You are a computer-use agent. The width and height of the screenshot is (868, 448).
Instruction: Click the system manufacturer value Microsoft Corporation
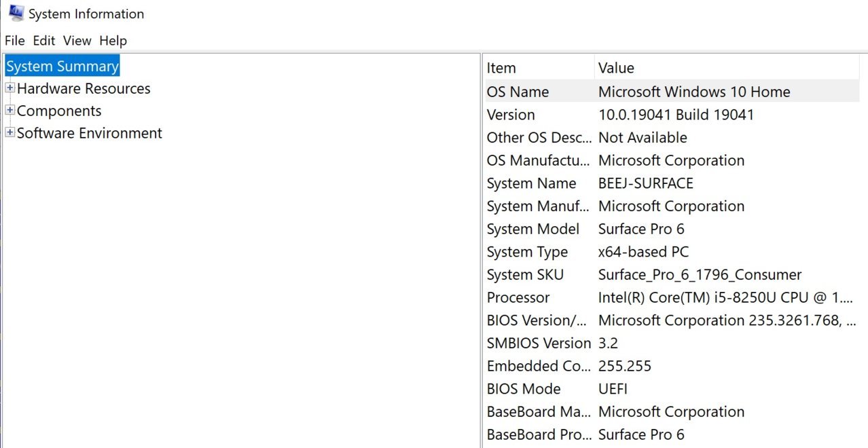(671, 206)
